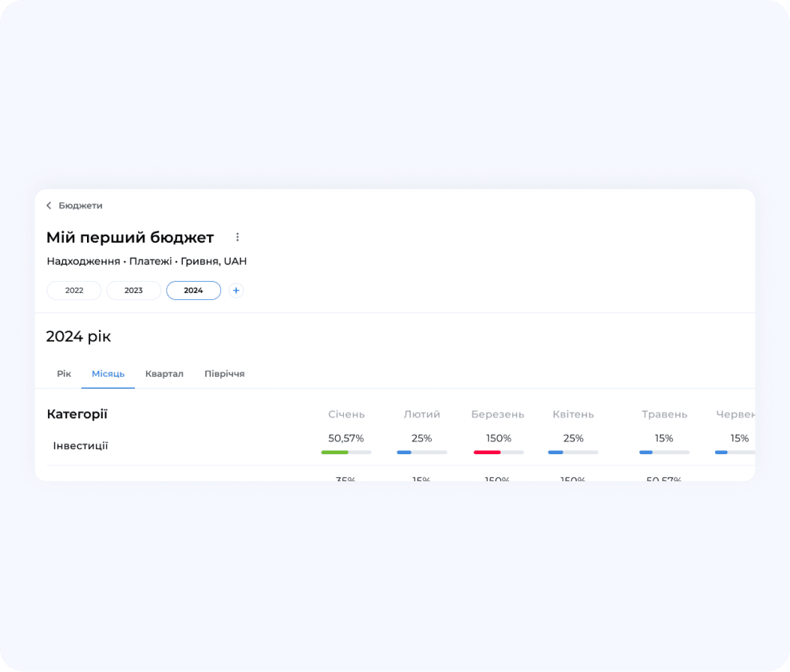Click the Бюджети breadcrumb link
This screenshot has width=790, height=672.
click(x=80, y=206)
